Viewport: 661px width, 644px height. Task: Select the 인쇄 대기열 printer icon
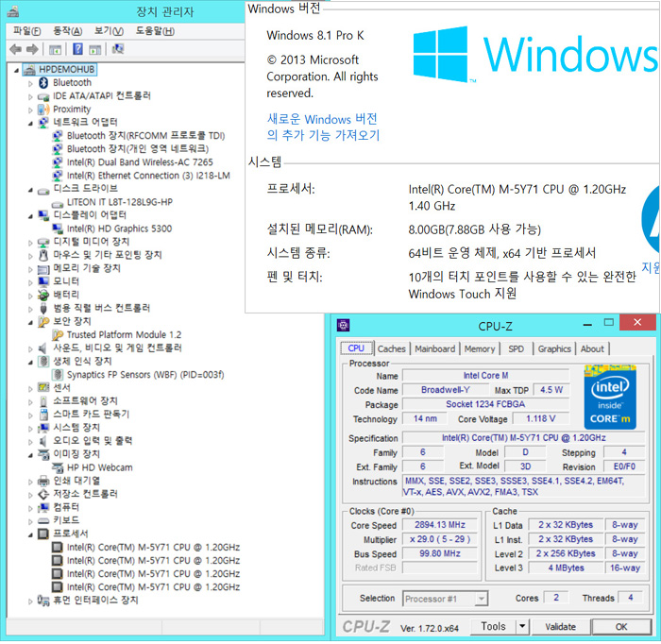tap(43, 481)
